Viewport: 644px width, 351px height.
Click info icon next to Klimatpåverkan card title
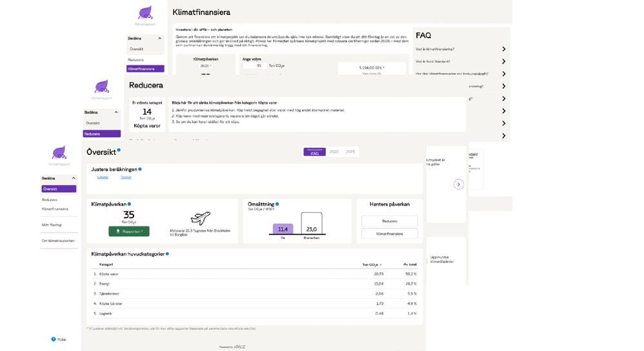pyautogui.click(x=129, y=203)
